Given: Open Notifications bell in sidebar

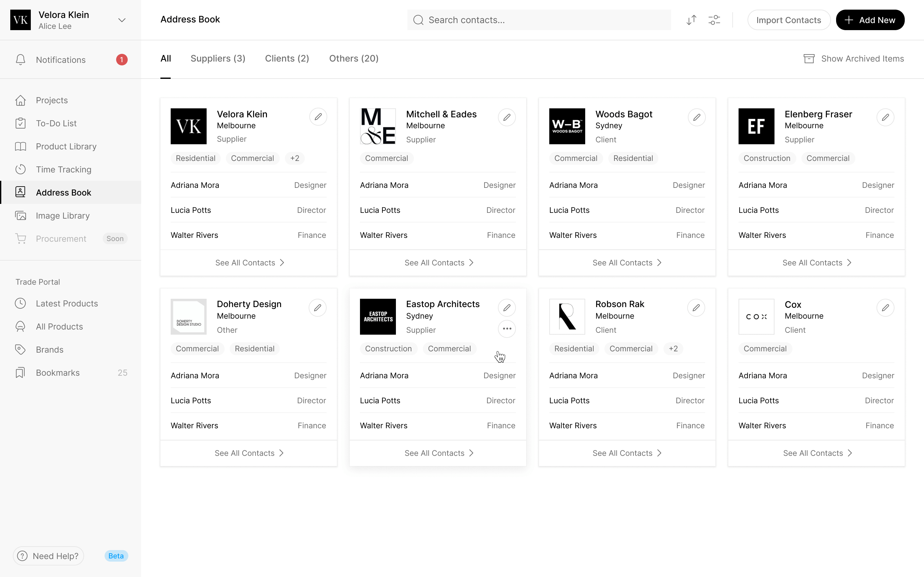Looking at the screenshot, I should [21, 60].
